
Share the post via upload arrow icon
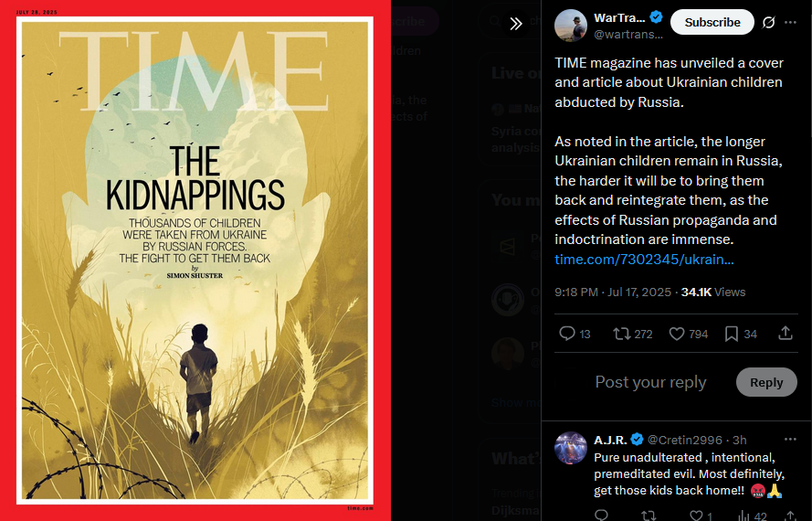click(786, 334)
